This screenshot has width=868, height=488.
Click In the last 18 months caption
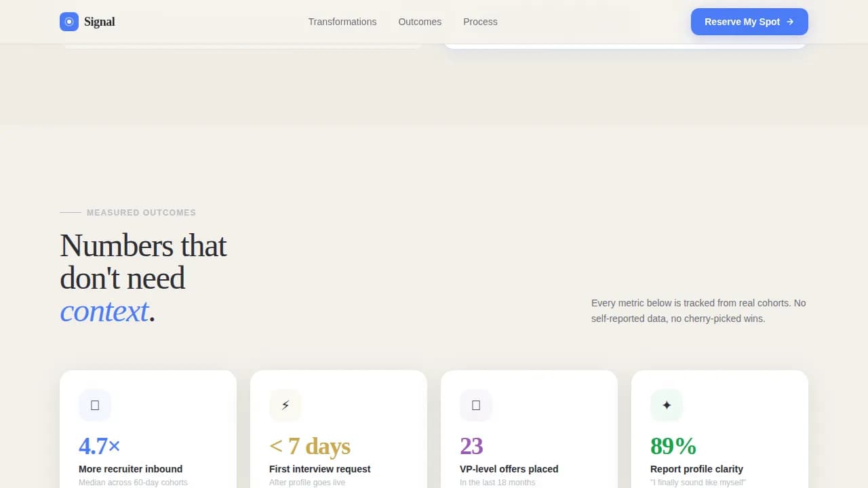[x=498, y=483]
